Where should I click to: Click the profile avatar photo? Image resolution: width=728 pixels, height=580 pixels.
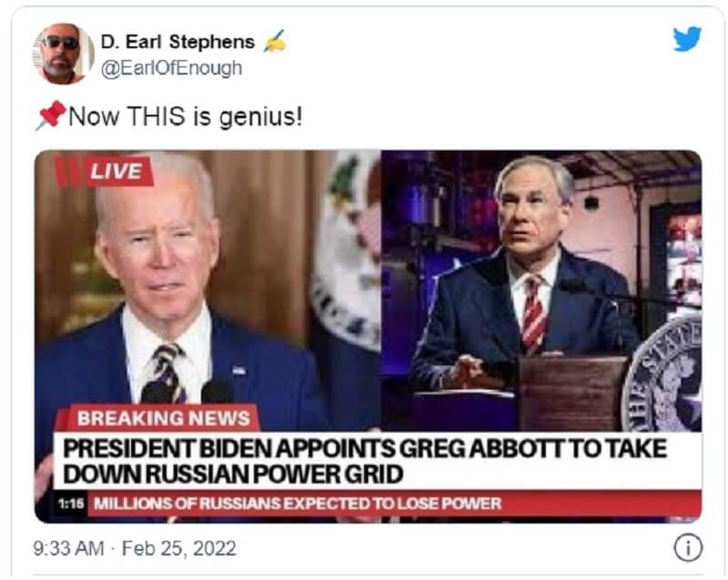coord(63,54)
